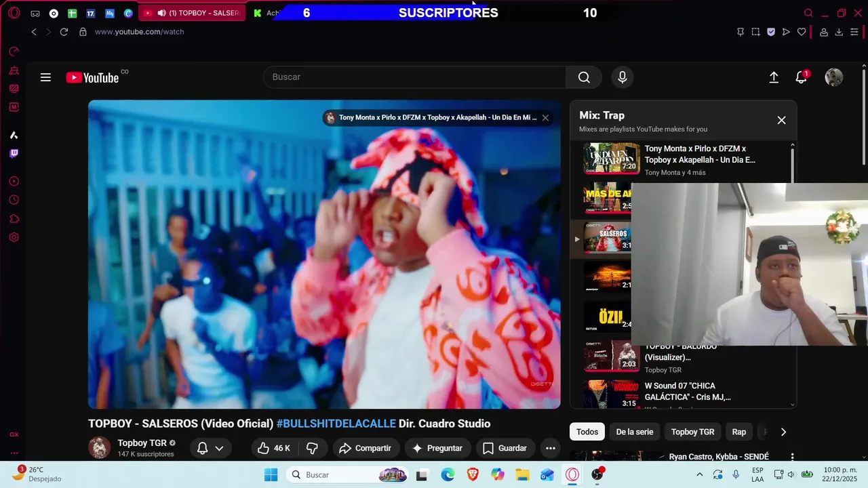This screenshot has width=868, height=488.
Task: Toggle the Topboy TGR subscription bell
Action: point(202,448)
